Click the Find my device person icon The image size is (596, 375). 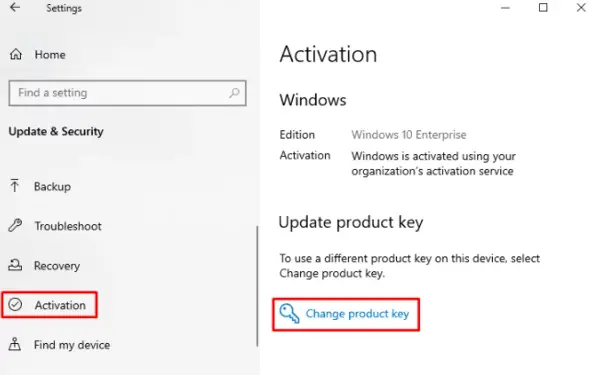click(x=14, y=344)
